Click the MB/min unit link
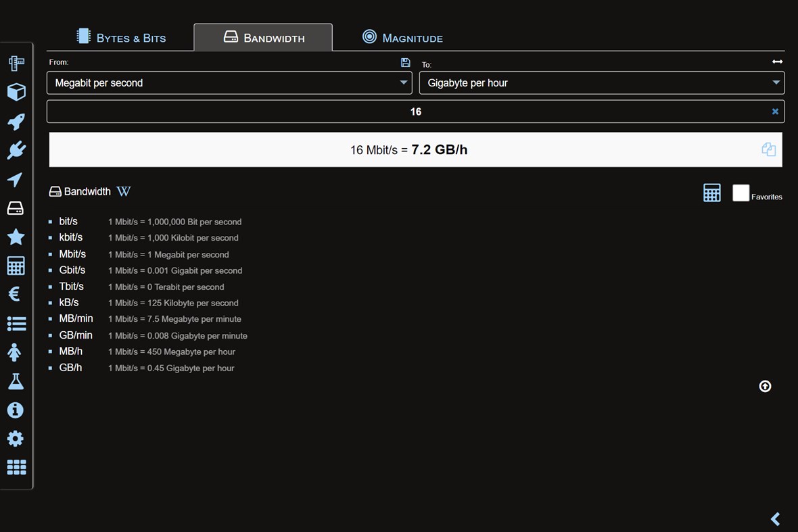Screen dimensions: 798x532 tap(76, 318)
